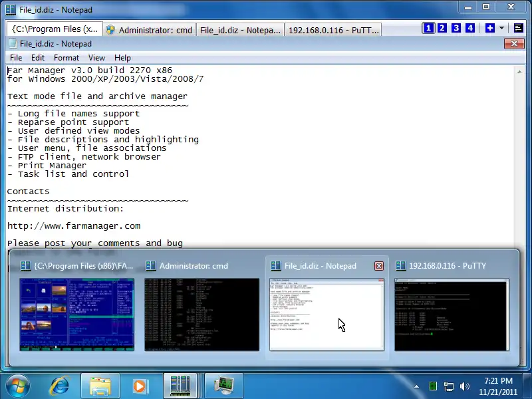The height and width of the screenshot is (399, 532).
Task: Click icon beside 192.168.0.116 - PuTTY preview title
Action: pyautogui.click(x=400, y=265)
